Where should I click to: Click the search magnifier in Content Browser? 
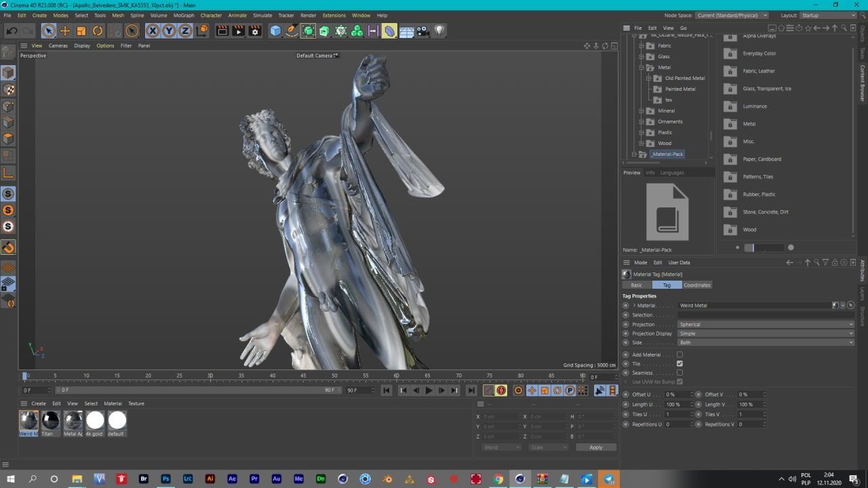pos(844,28)
